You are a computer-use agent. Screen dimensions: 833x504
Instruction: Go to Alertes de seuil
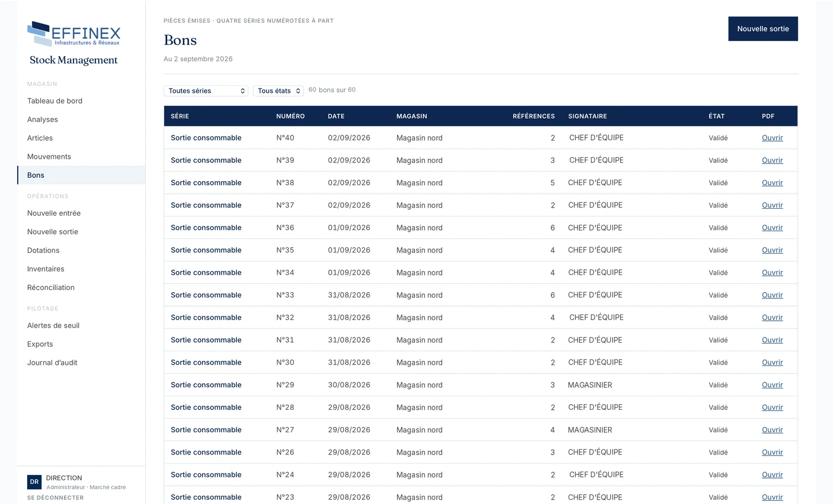click(x=53, y=325)
